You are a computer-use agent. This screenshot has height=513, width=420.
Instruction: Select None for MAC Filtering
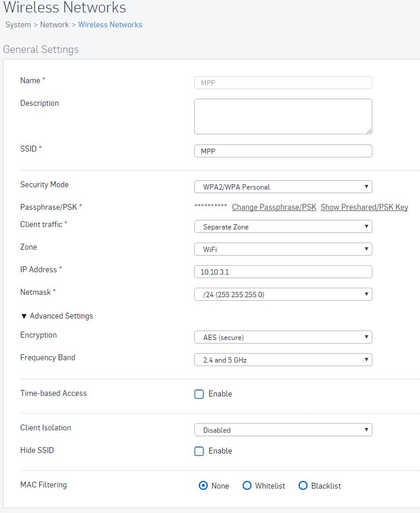point(203,486)
